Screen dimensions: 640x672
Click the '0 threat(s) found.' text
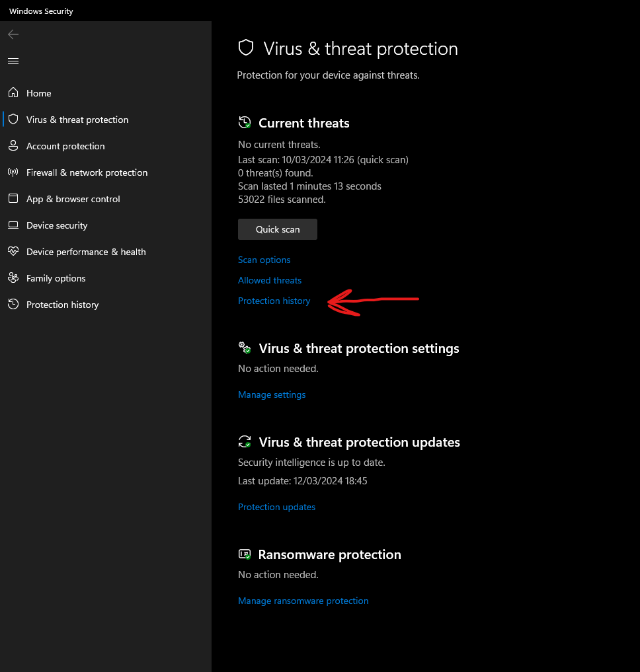coord(276,173)
